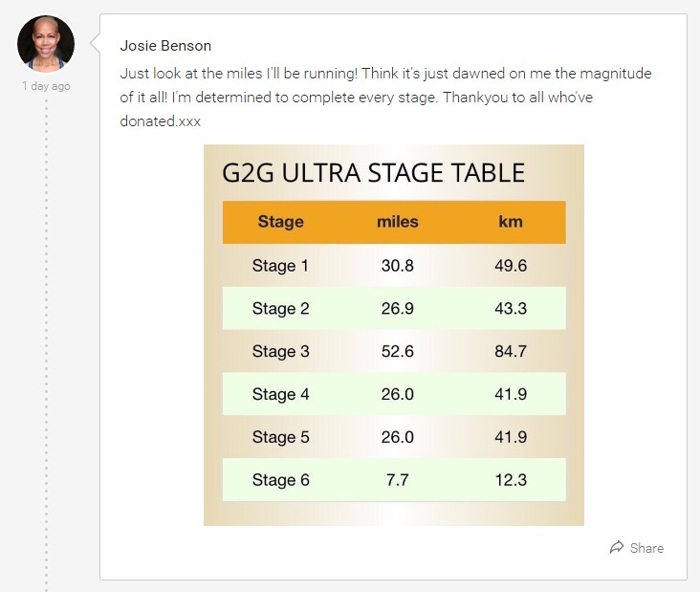
Task: Click Stage 6 miles value 7.7
Action: pos(397,480)
